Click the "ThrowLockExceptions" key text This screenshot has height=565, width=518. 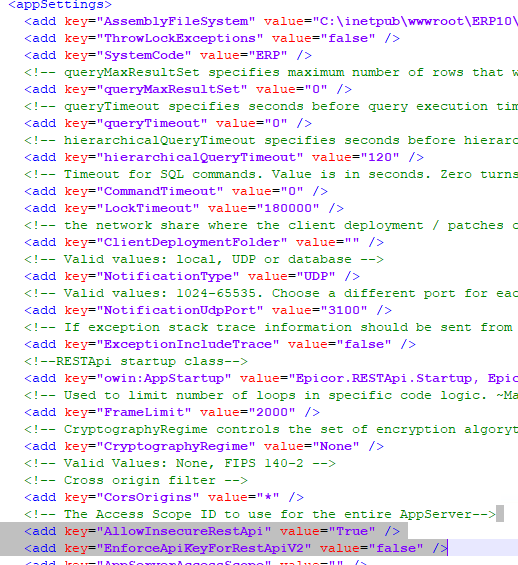(x=180, y=39)
